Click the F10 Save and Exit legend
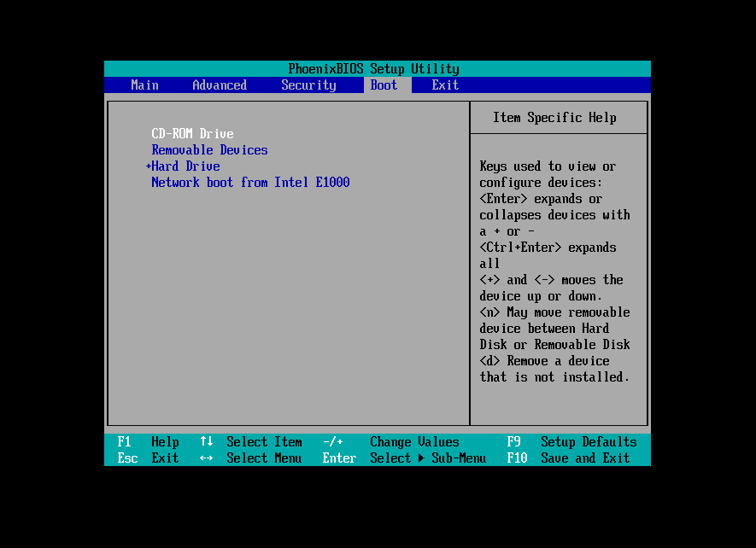 (x=568, y=458)
